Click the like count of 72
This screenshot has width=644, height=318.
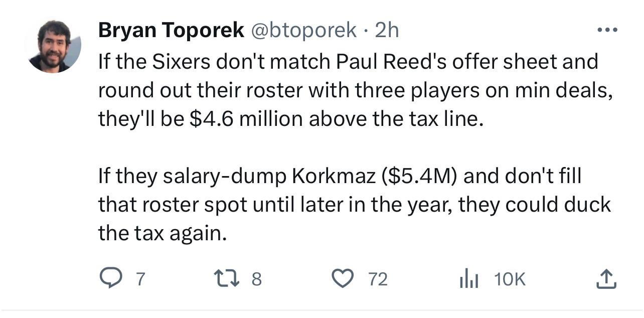pyautogui.click(x=378, y=279)
